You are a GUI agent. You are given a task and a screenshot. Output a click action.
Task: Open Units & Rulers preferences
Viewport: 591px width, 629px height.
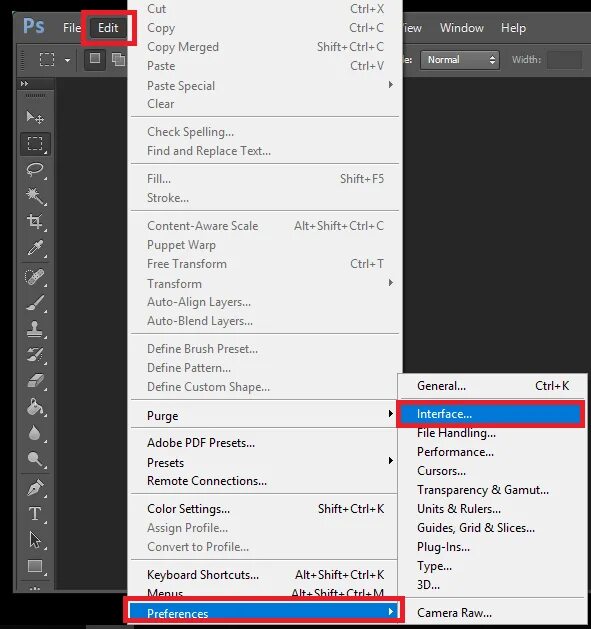pyautogui.click(x=492, y=508)
